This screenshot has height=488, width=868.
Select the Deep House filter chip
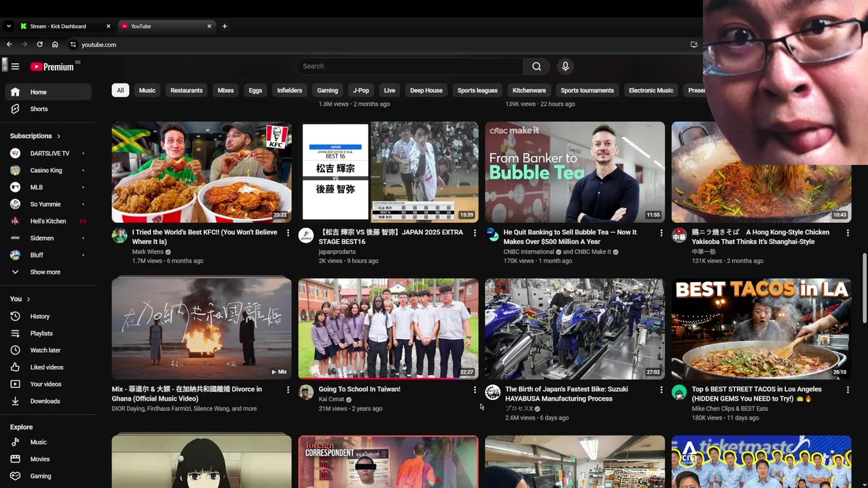pos(426,90)
